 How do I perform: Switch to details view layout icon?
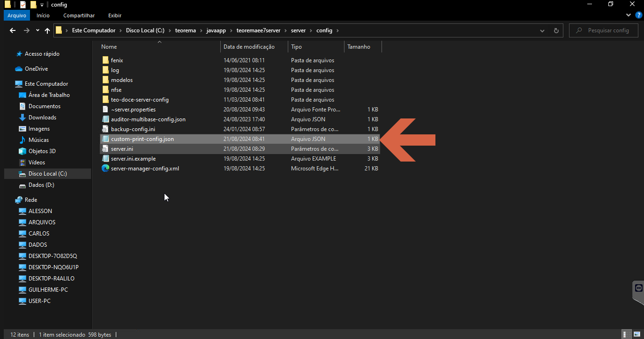tap(625, 335)
